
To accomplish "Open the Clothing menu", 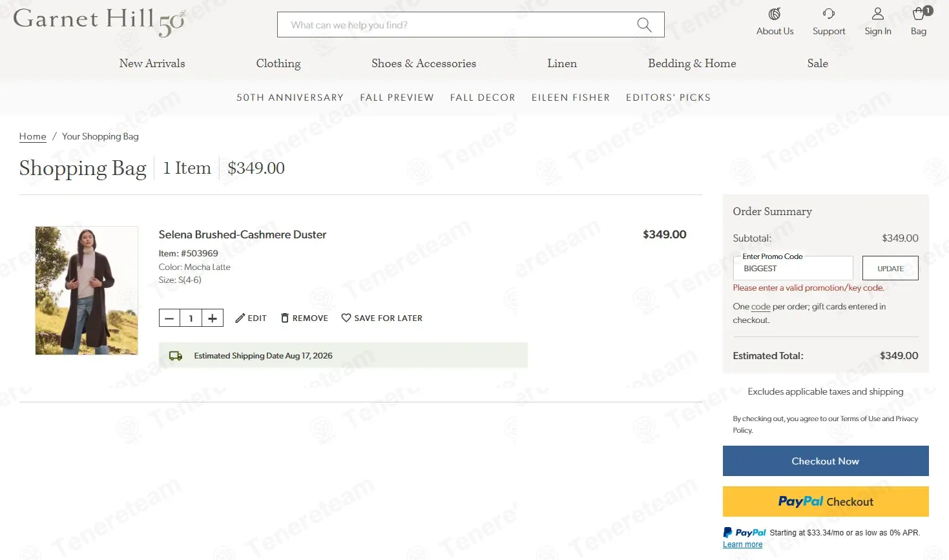I will (x=278, y=63).
